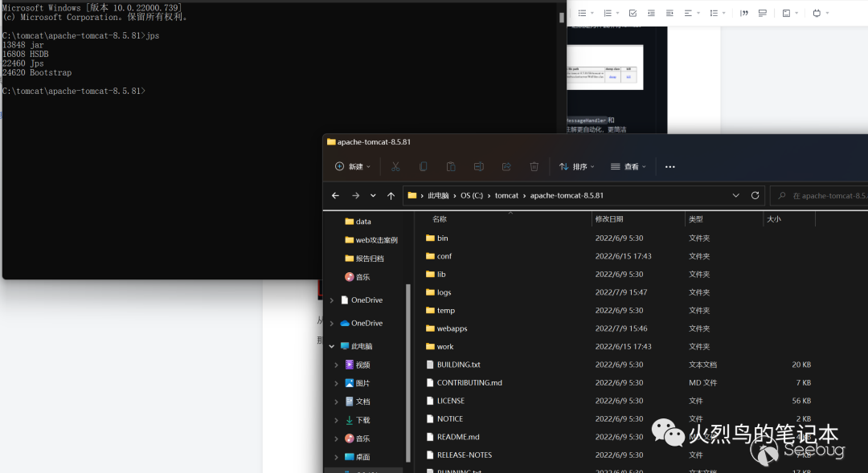Insert a task checkbox list in editor toolbar

click(633, 13)
